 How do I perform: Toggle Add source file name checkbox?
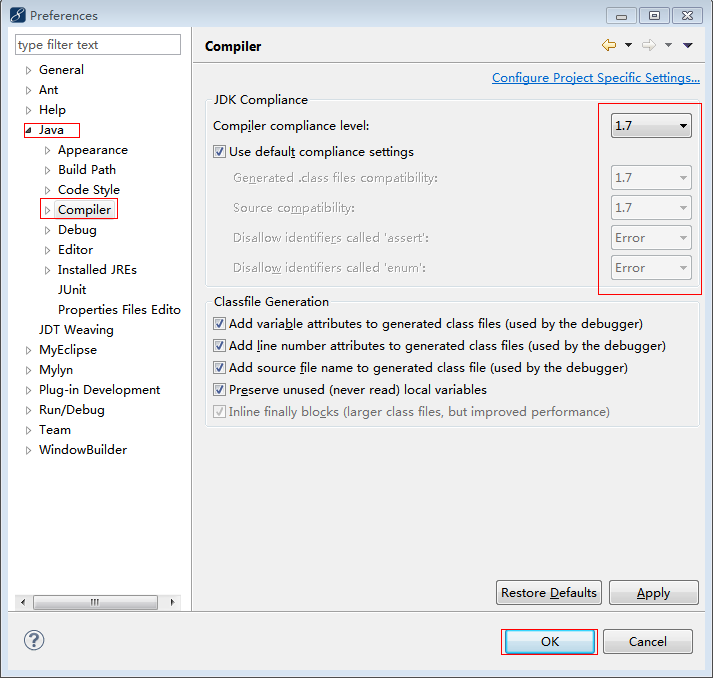[x=219, y=367]
